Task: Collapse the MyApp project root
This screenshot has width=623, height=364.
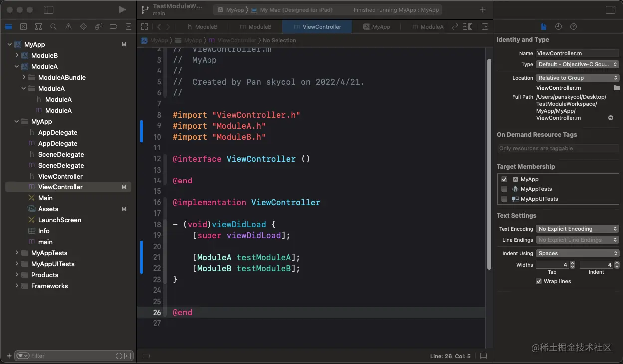Action: click(9, 44)
